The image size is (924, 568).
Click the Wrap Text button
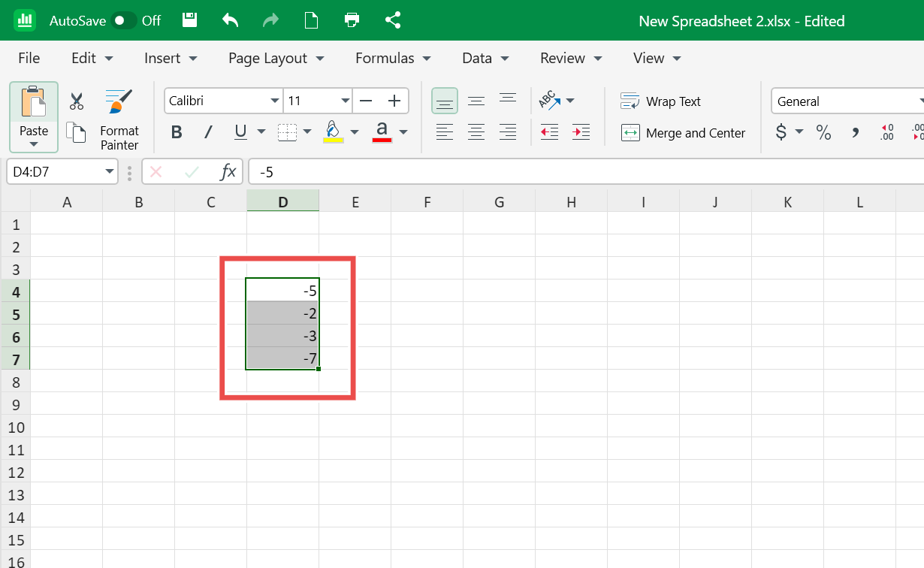tap(661, 101)
